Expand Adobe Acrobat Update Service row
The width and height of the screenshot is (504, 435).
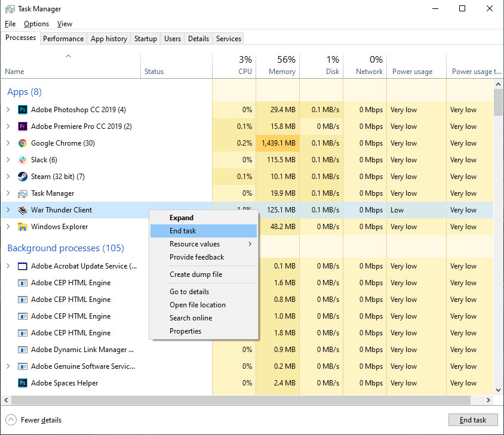point(8,266)
